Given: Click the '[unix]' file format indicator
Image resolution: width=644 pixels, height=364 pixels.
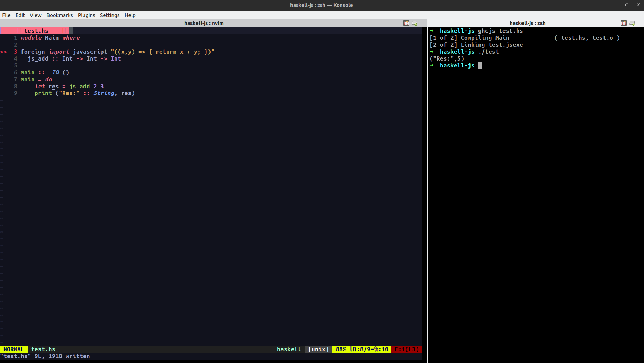Looking at the screenshot, I should tap(319, 349).
